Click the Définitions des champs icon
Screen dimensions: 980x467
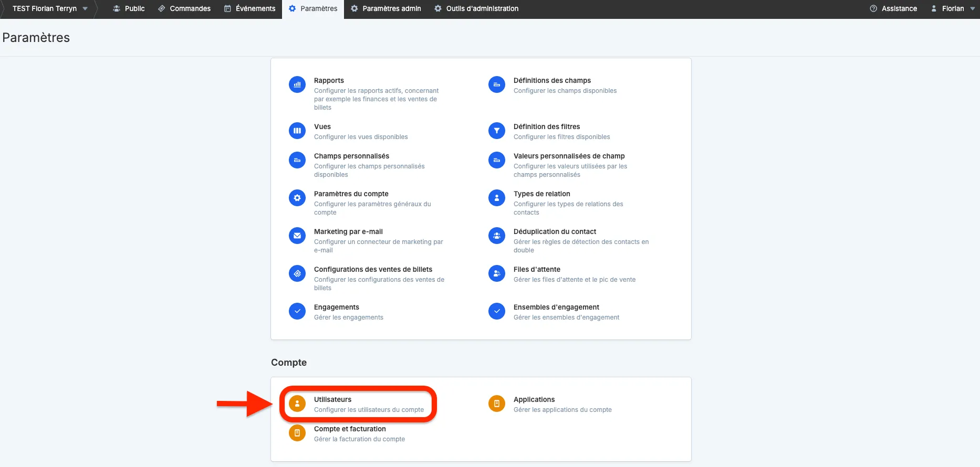[497, 84]
